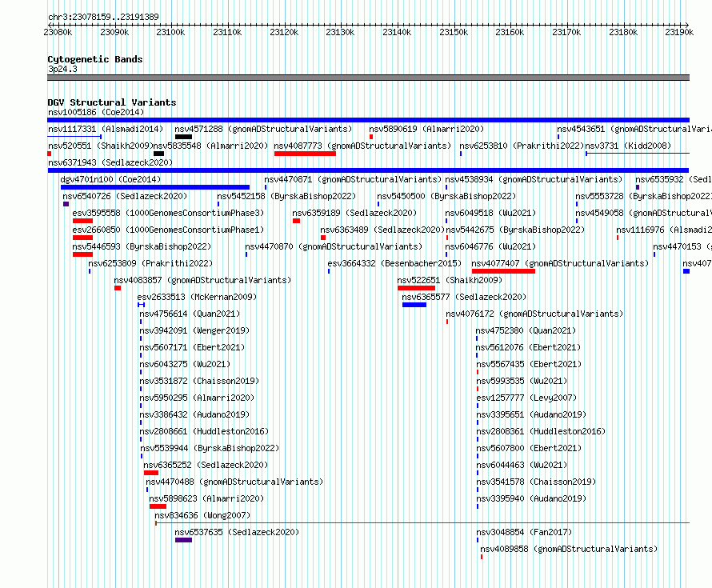The image size is (712, 588).
Task: Open nsv834636 (Wong2007) label
Action: coord(202,515)
